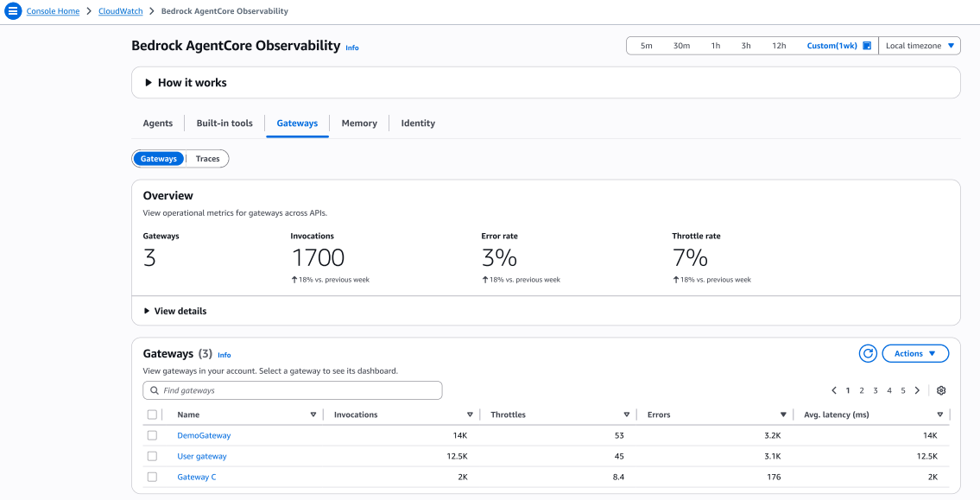Switch to the Traces segment toggle

click(x=207, y=159)
